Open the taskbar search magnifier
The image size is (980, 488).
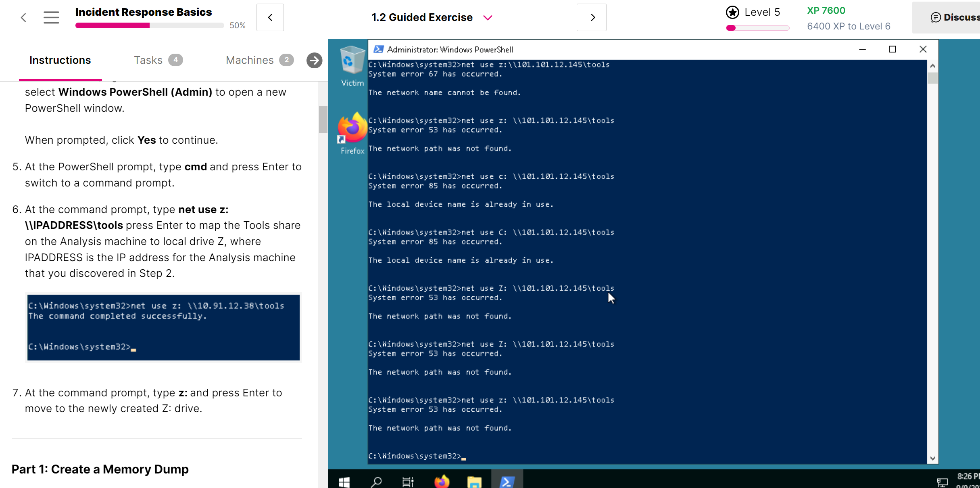coord(376,482)
